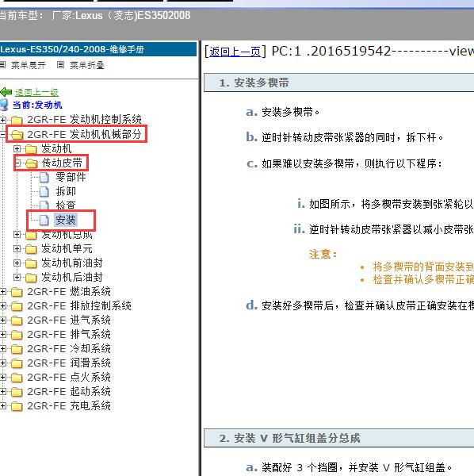Click the 菜单展开 label
The width and height of the screenshot is (474, 476).
29,65
